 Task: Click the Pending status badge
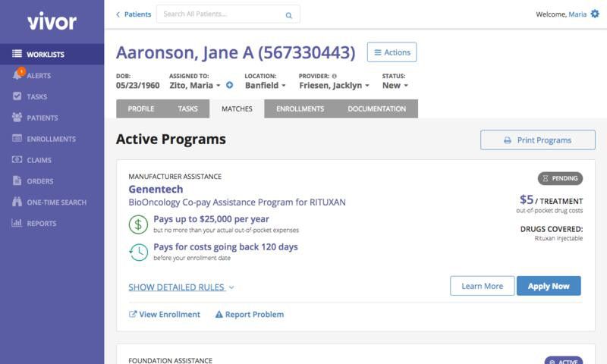[x=560, y=178]
